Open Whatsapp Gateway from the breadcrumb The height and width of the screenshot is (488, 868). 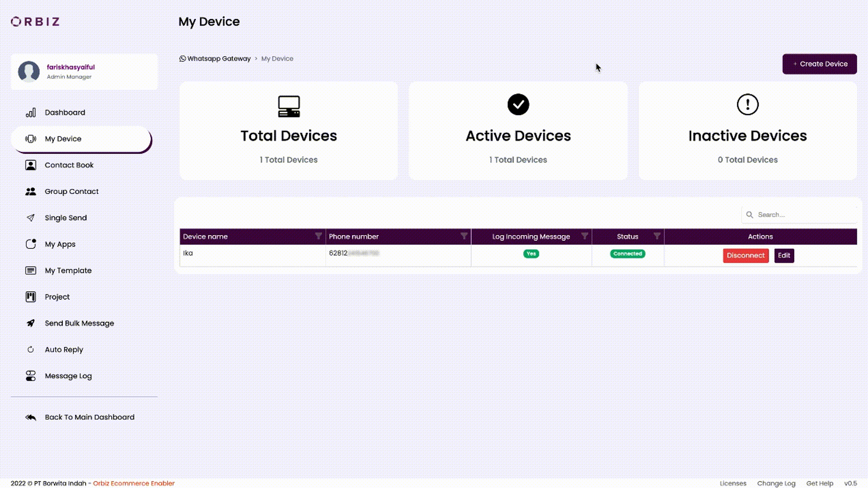tap(219, 58)
